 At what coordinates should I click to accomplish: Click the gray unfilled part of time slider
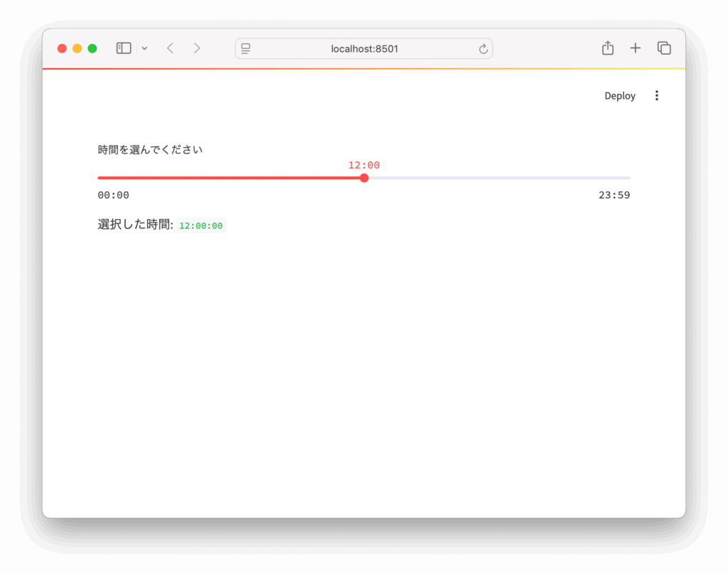(x=498, y=178)
